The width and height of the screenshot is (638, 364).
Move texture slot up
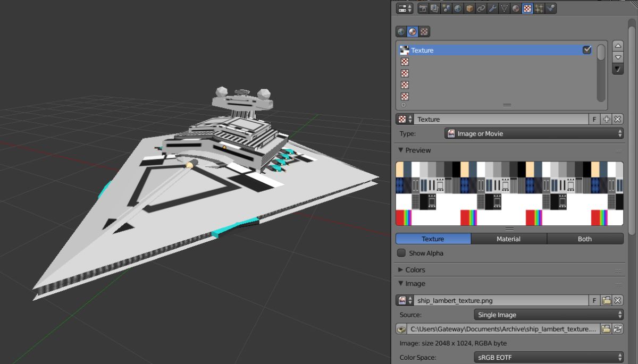618,46
